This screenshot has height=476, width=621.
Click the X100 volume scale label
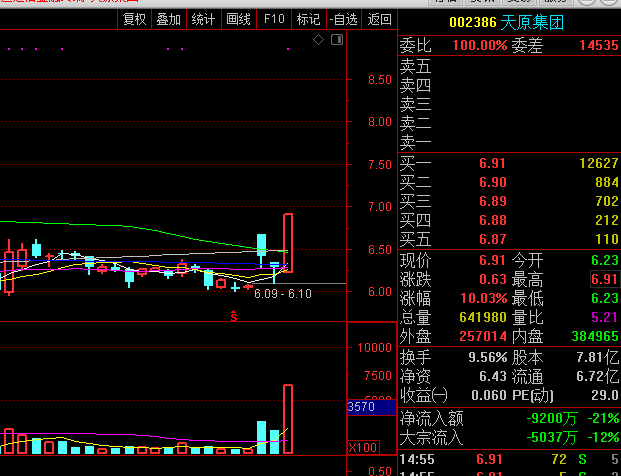363,447
